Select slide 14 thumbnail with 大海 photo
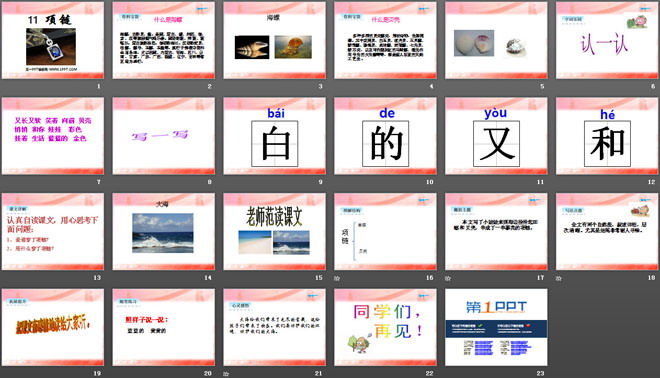 pos(163,232)
